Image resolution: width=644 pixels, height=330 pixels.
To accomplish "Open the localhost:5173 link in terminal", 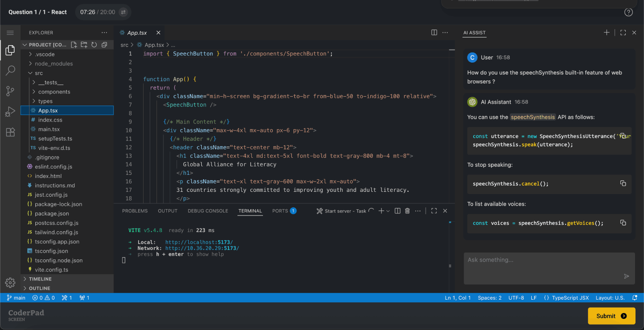I will coord(199,242).
